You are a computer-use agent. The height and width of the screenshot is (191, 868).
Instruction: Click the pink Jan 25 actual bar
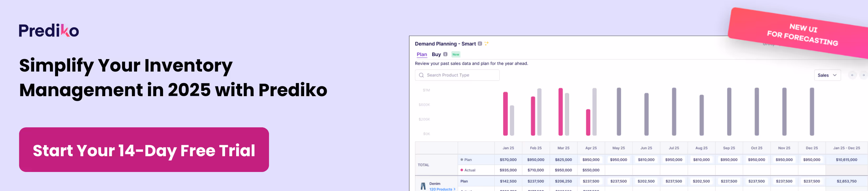[505, 114]
